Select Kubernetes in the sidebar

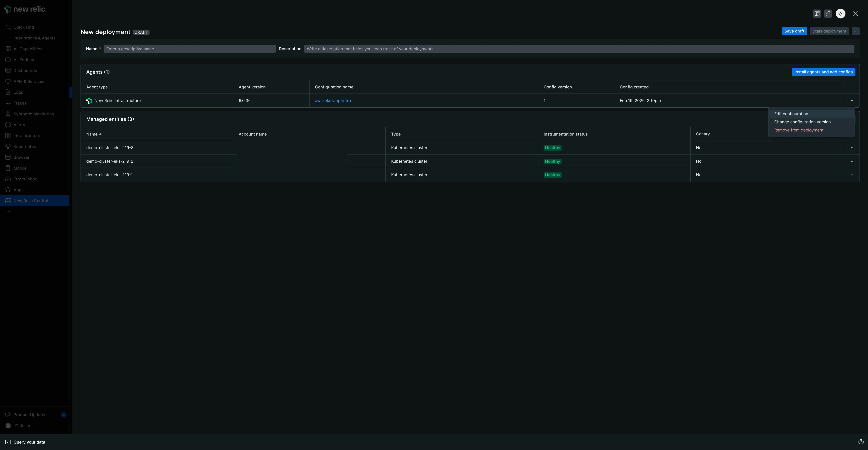tap(24, 146)
